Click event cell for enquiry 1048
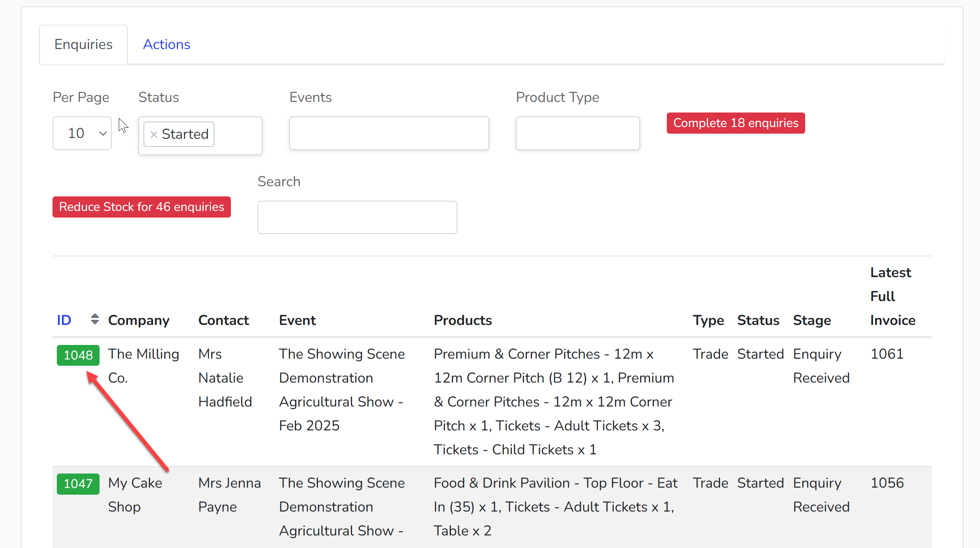 click(x=341, y=390)
